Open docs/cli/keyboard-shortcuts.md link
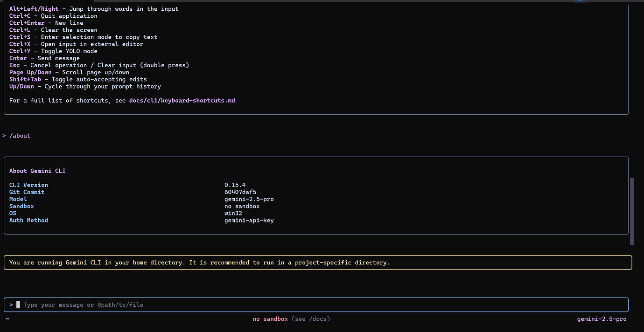 pos(182,100)
